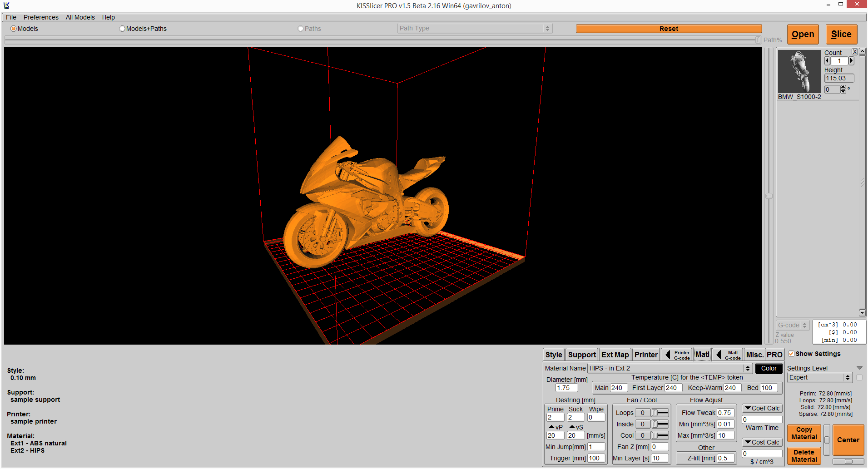The width and height of the screenshot is (868, 469).
Task: Open the Matl G-code tab
Action: pyautogui.click(x=728, y=355)
